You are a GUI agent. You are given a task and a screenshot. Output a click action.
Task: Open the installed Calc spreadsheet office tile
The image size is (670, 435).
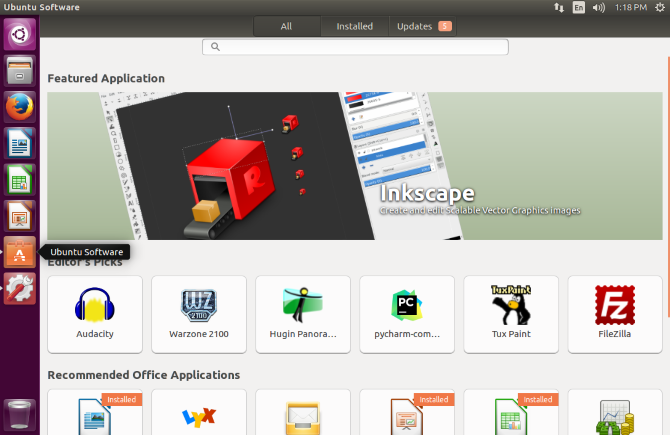point(511,412)
